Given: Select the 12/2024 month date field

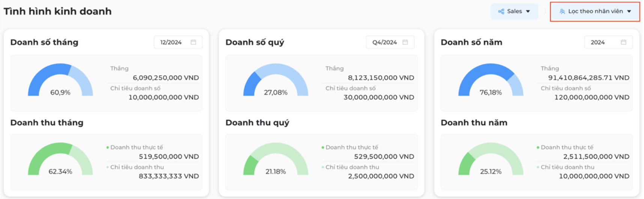Looking at the screenshot, I should click(x=178, y=42).
